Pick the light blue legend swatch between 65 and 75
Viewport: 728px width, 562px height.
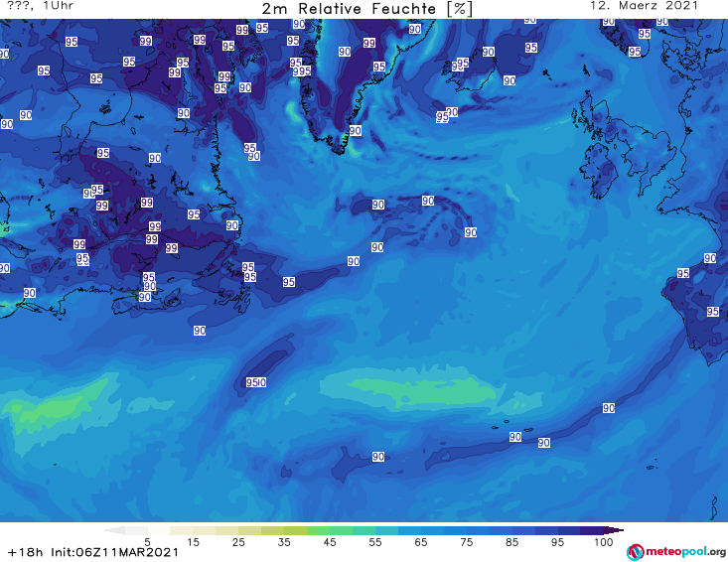click(443, 530)
